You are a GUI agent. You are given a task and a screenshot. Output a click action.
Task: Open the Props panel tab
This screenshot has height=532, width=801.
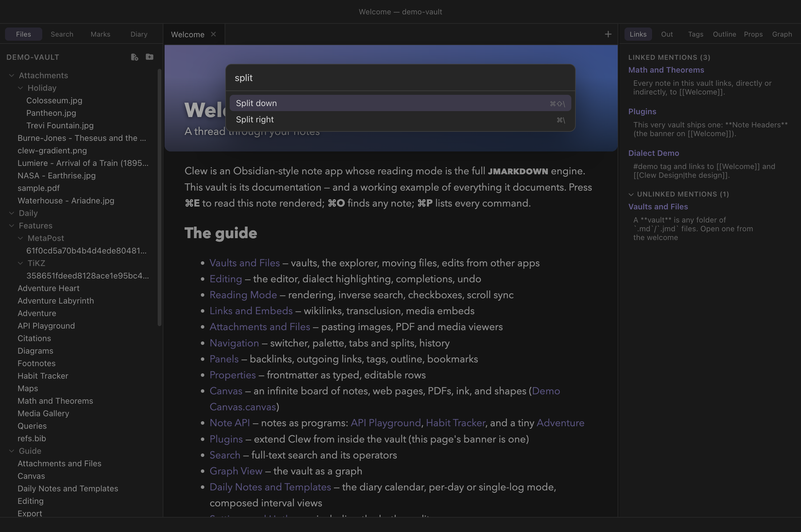point(753,34)
